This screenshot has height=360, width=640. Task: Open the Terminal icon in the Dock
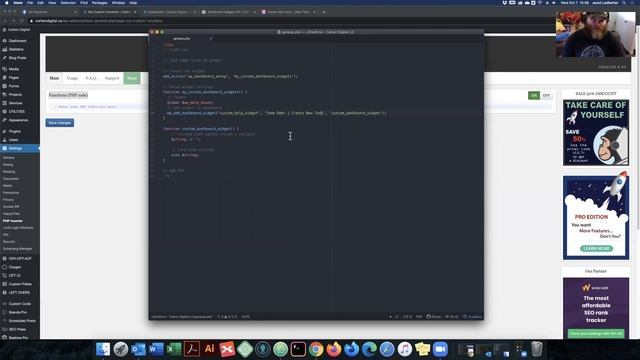[298, 349]
